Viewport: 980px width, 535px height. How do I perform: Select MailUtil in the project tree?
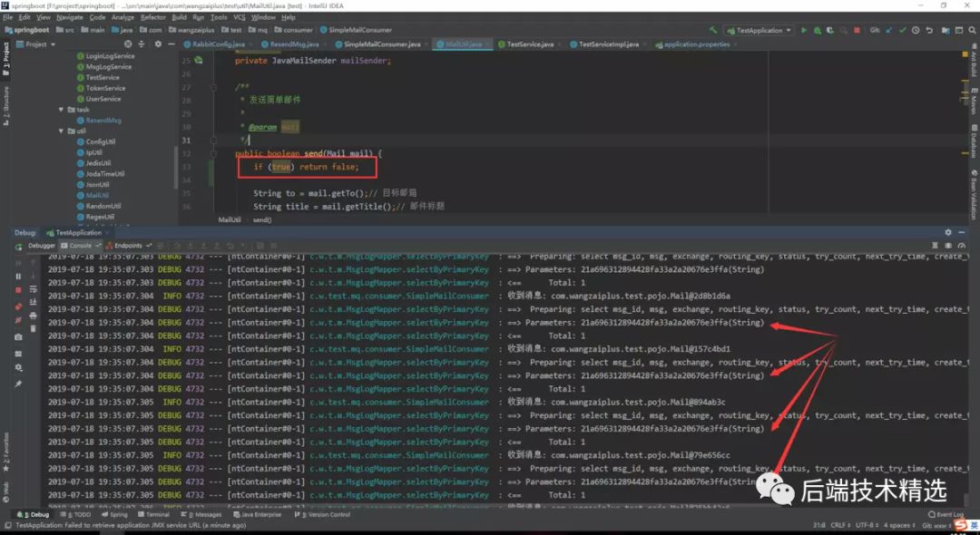point(97,195)
